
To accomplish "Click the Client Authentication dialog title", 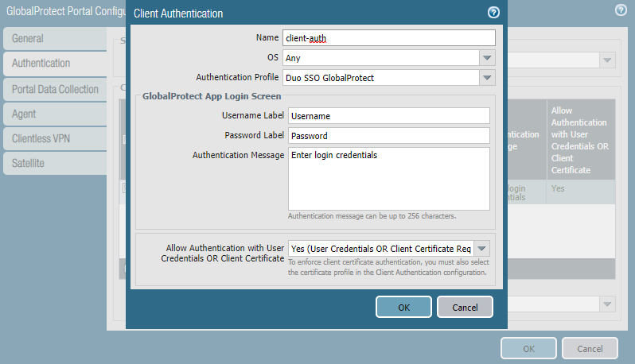I will tap(178, 14).
